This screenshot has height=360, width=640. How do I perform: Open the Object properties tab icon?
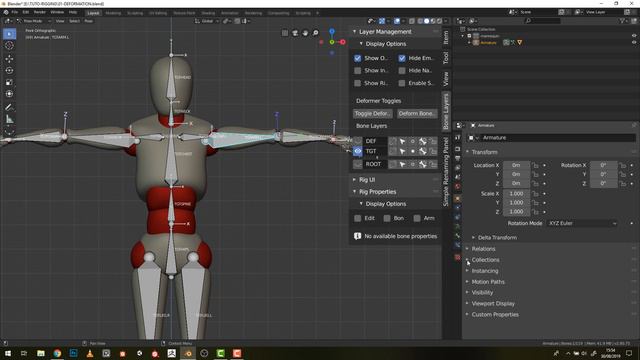458,198
